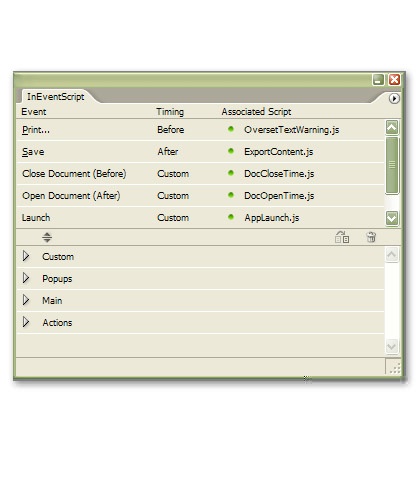Click the Popups folder label
Image resolution: width=420 pixels, height=480 pixels.
tap(57, 279)
